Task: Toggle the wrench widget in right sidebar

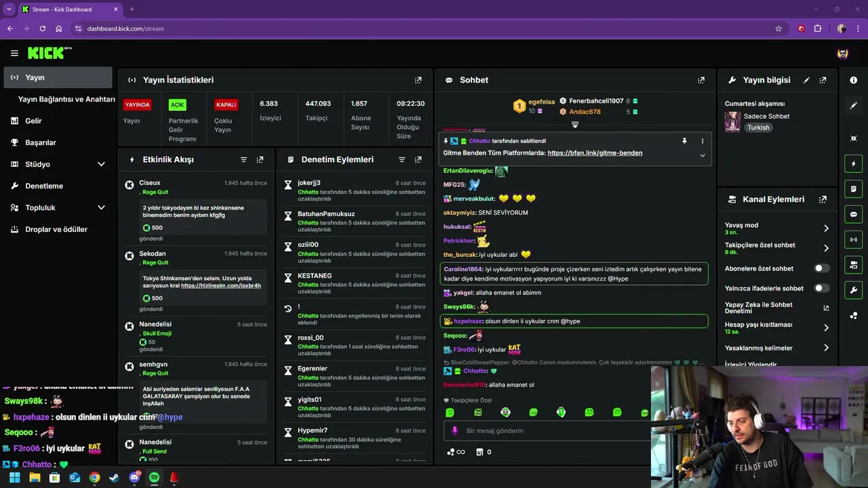Action: pos(853,290)
